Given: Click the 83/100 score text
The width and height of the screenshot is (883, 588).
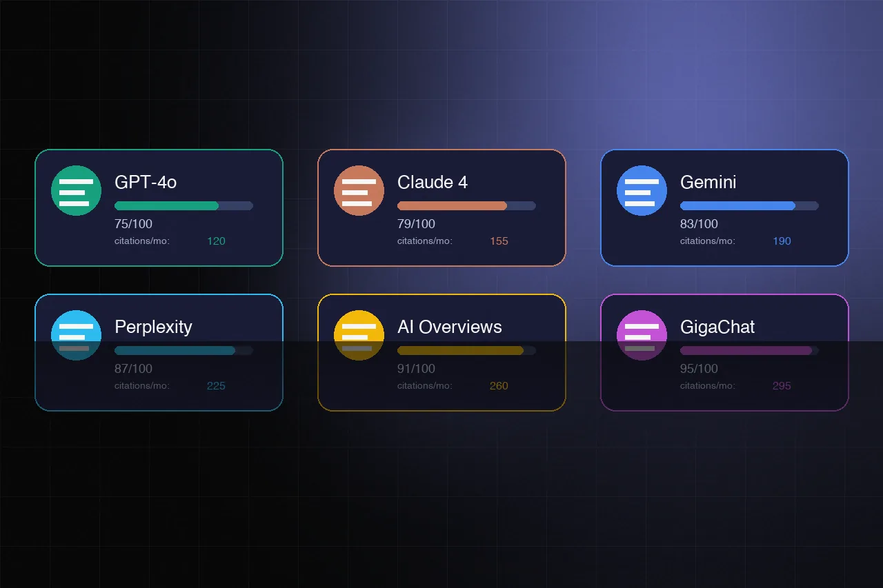Looking at the screenshot, I should pos(699,224).
